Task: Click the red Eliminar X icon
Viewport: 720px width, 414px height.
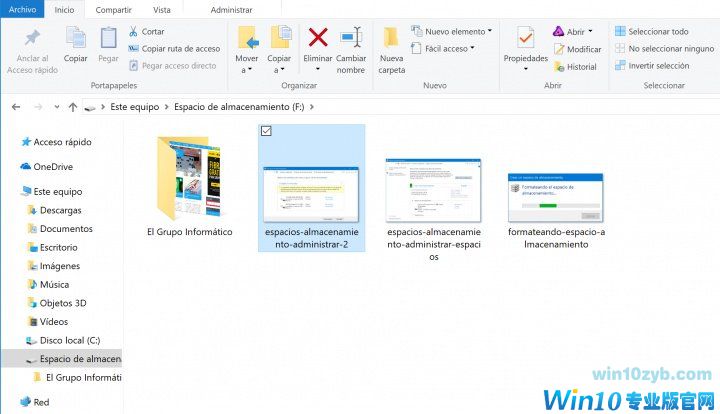Action: 318,38
